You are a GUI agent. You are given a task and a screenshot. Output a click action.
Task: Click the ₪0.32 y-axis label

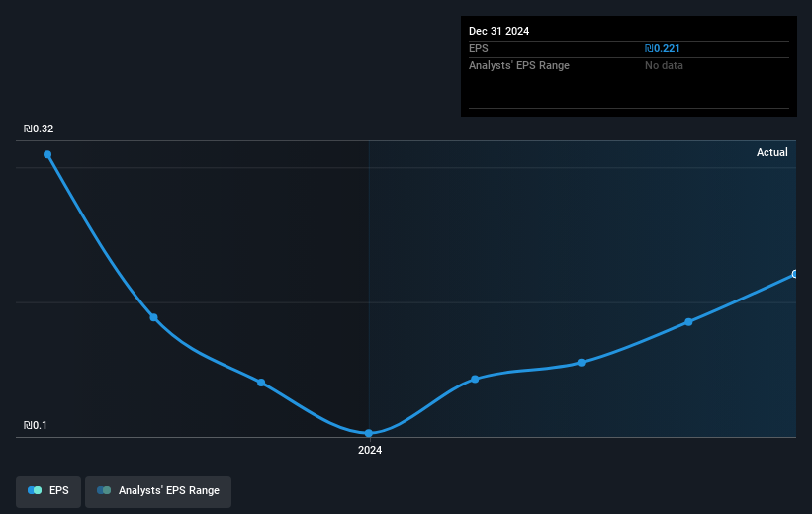point(39,128)
